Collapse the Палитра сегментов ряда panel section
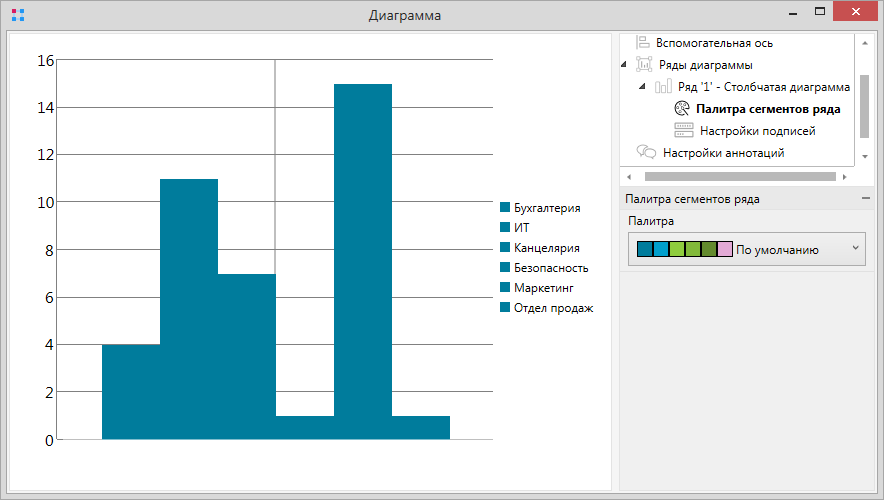Image resolution: width=884 pixels, height=500 pixels. click(864, 199)
